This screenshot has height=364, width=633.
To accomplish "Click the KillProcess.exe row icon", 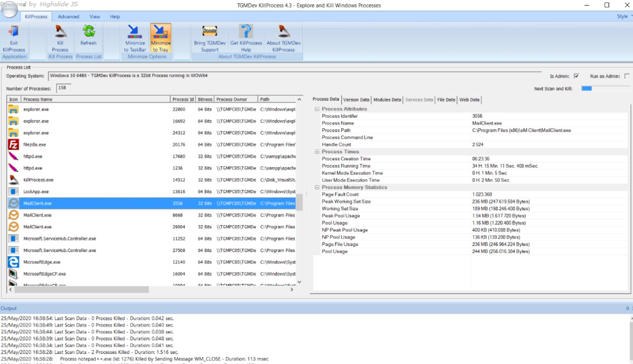I will pyautogui.click(x=13, y=179).
